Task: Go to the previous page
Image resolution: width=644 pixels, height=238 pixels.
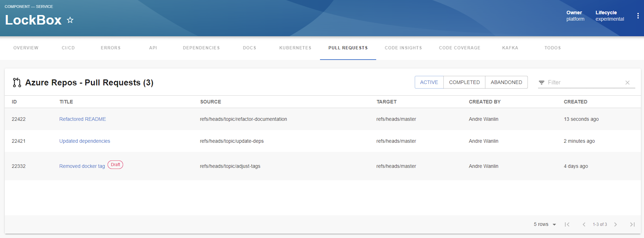Action: click(584, 225)
